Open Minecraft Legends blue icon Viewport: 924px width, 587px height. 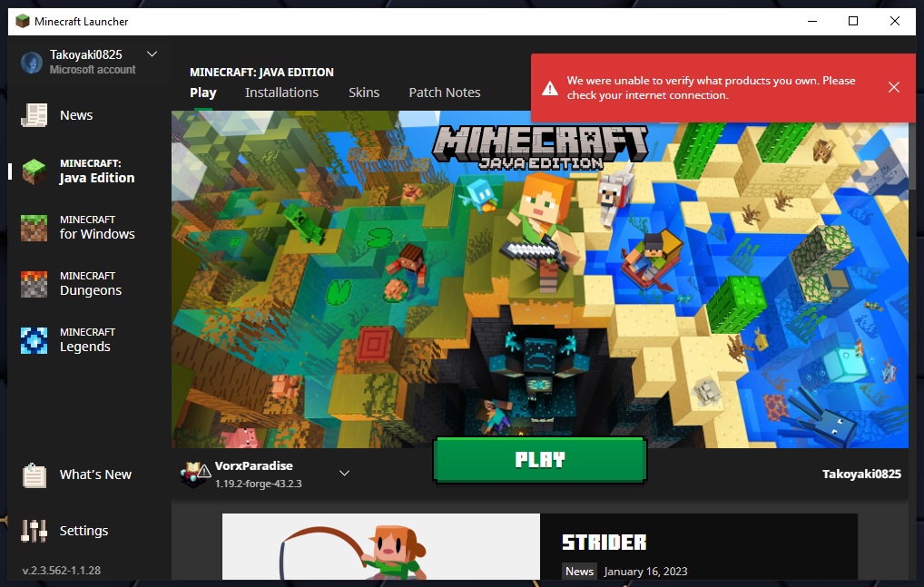click(34, 340)
